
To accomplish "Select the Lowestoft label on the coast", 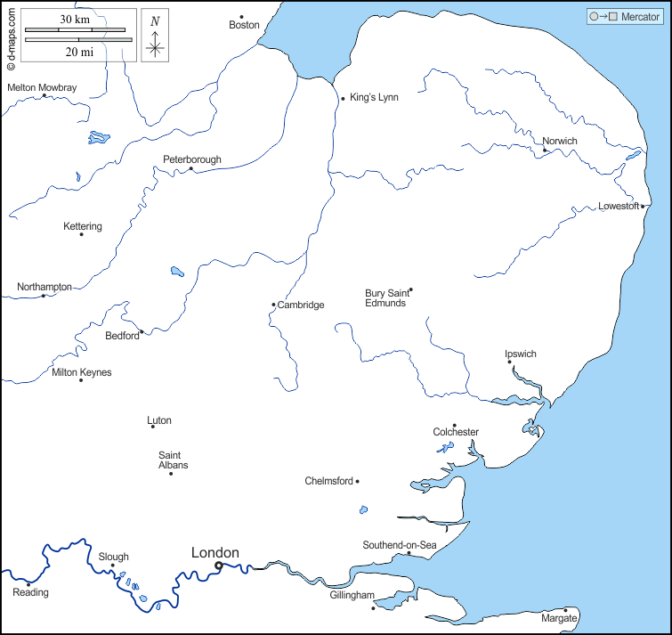I will 619,206.
